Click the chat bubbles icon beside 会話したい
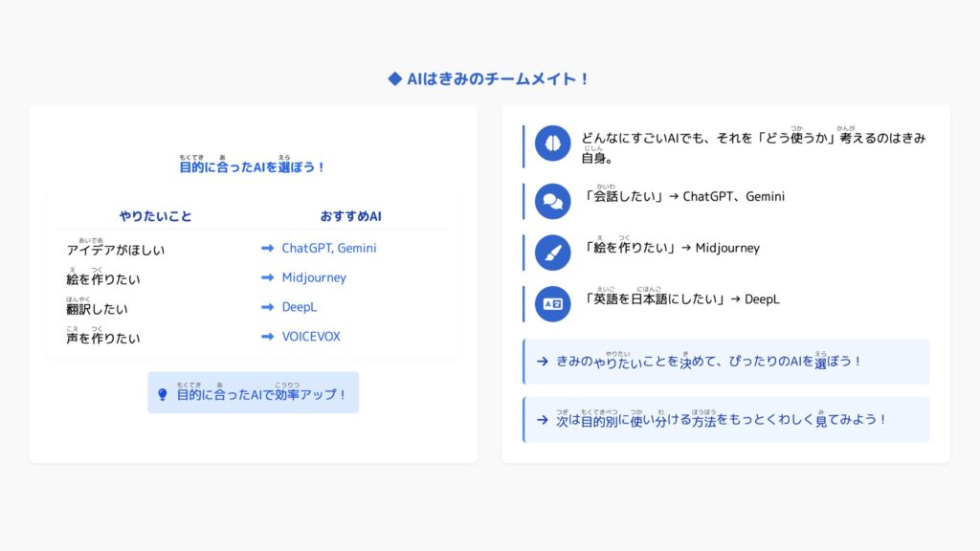980x551 pixels. [552, 201]
